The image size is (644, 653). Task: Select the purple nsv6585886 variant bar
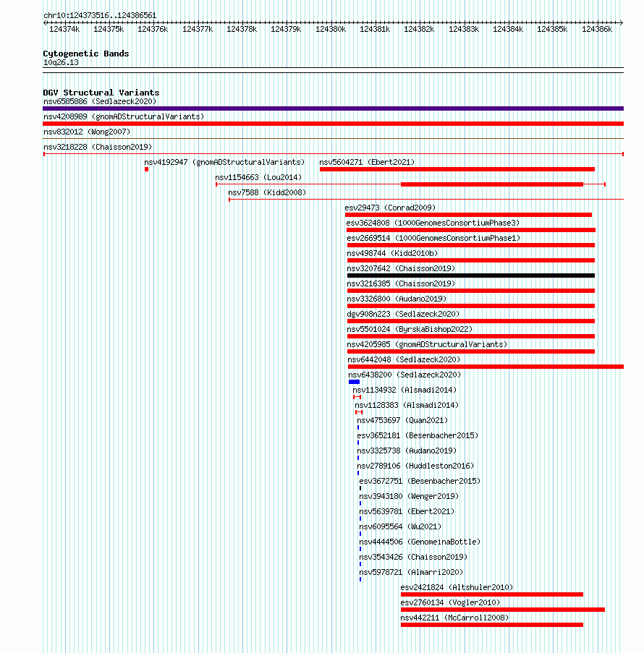[333, 108]
